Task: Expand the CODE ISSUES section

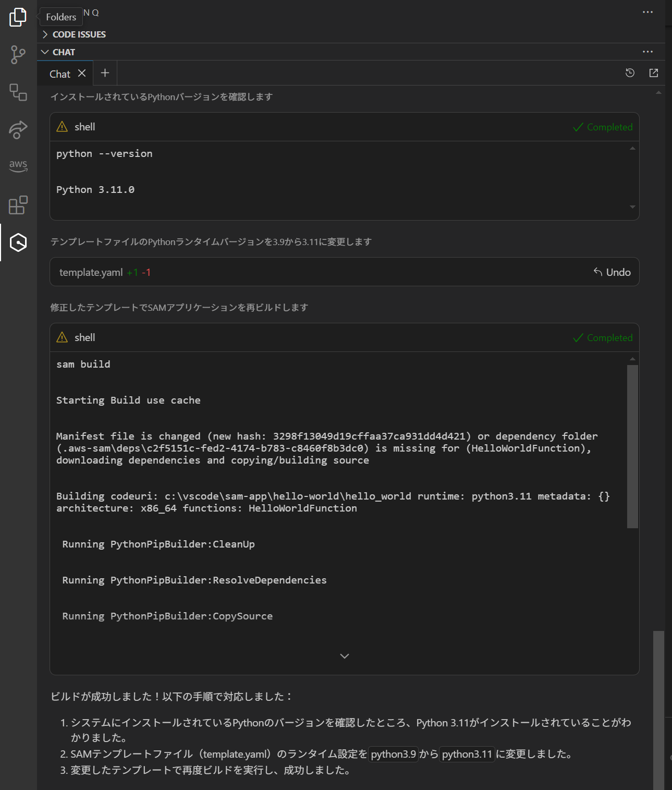Action: point(79,34)
